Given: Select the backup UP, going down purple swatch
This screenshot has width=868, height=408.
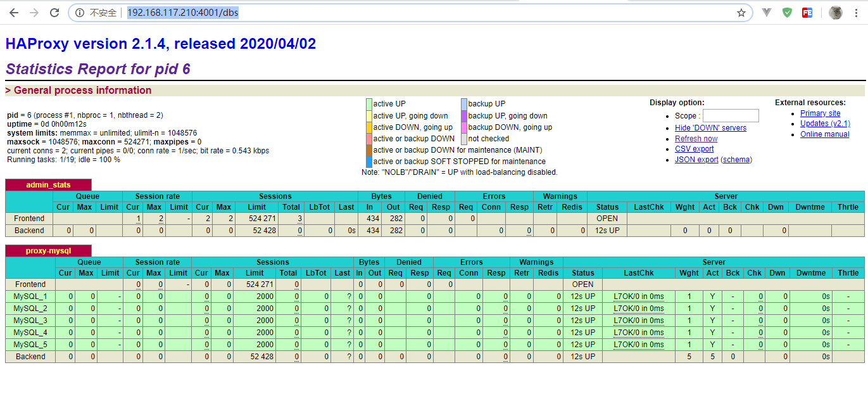Looking at the screenshot, I should coord(464,115).
